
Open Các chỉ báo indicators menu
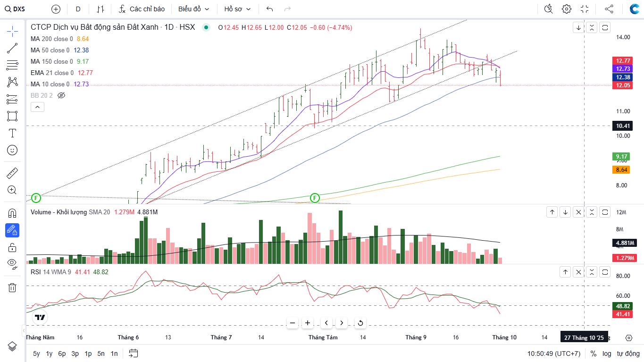(142, 9)
